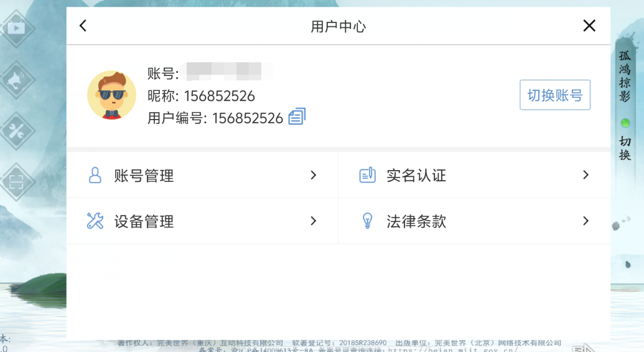Click the vertical 切换 server button
Image resolution: width=644 pixels, height=352 pixels.
625,148
